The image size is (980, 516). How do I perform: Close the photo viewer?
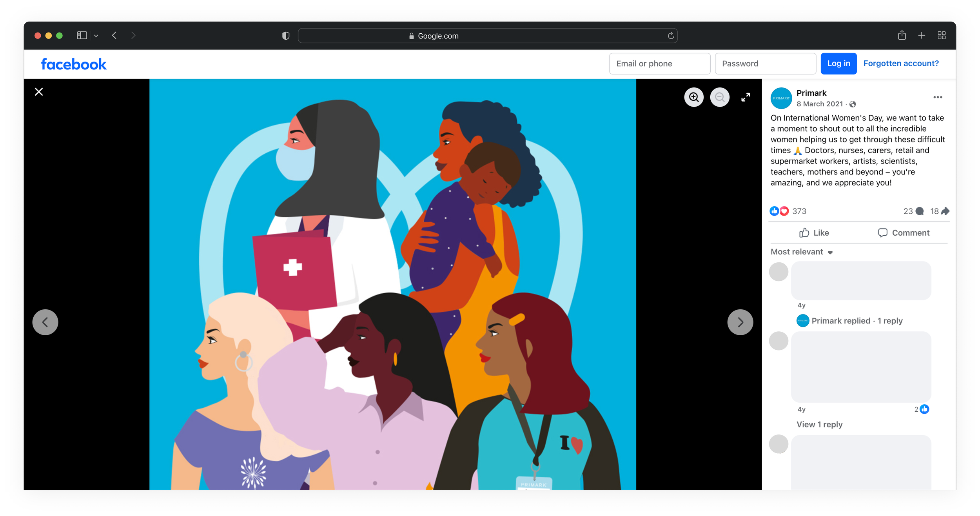coord(39,92)
